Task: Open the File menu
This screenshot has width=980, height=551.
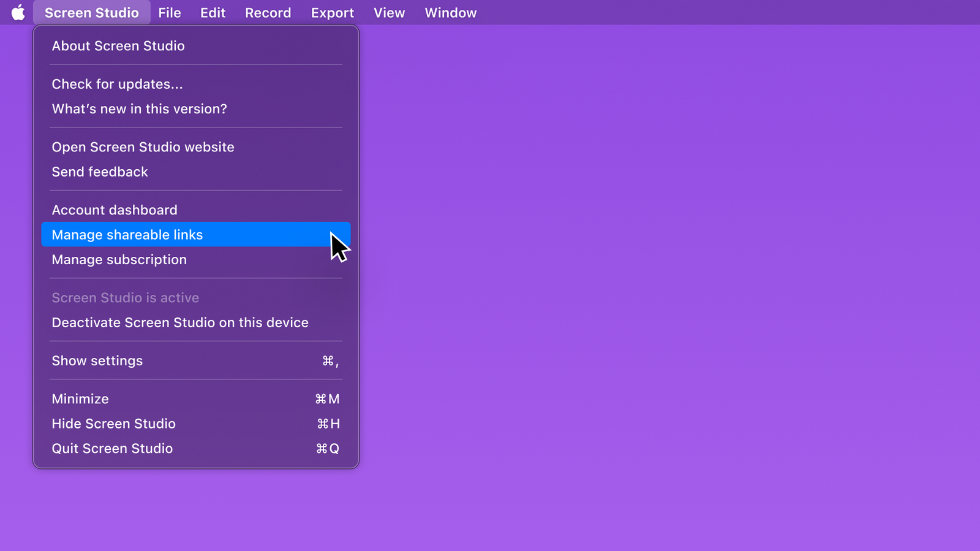Action: point(169,12)
